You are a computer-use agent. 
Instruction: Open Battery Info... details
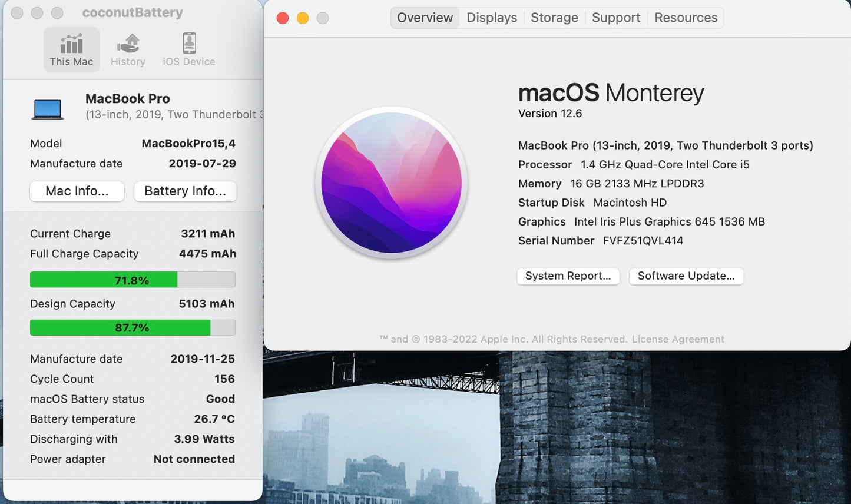tap(185, 191)
